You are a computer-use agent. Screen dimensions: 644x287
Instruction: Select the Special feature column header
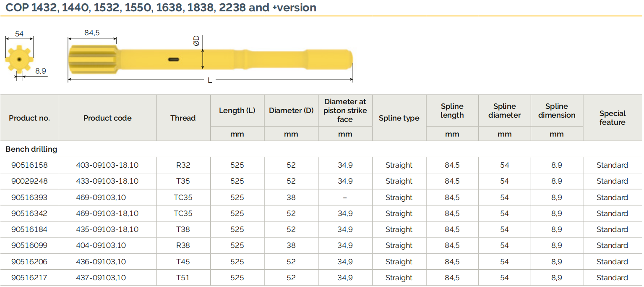point(612,118)
